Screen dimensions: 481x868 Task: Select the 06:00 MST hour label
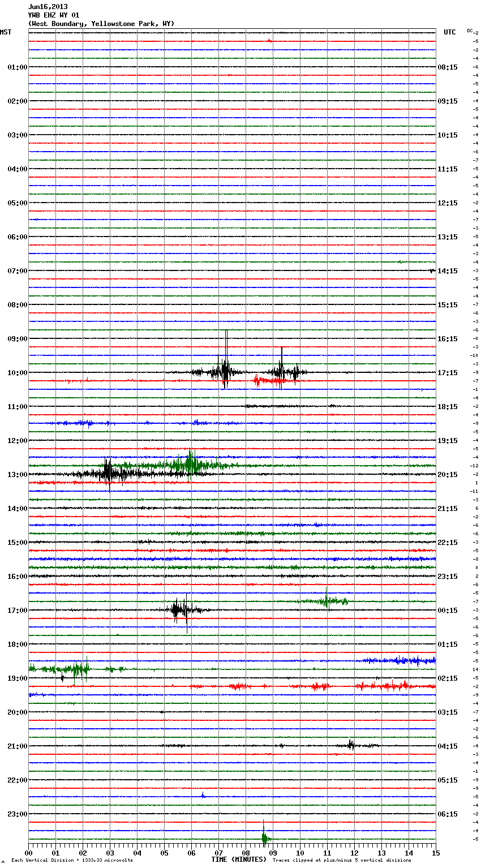(17, 237)
